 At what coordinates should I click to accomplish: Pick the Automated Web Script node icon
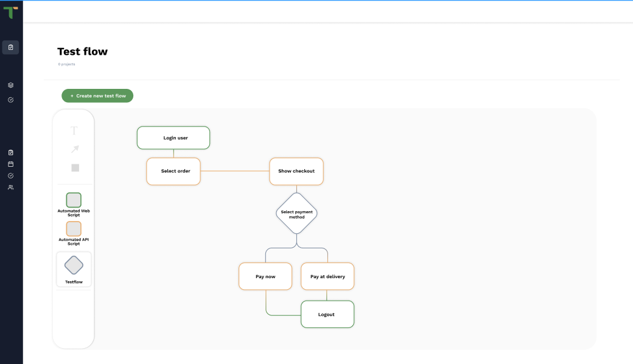point(74,200)
